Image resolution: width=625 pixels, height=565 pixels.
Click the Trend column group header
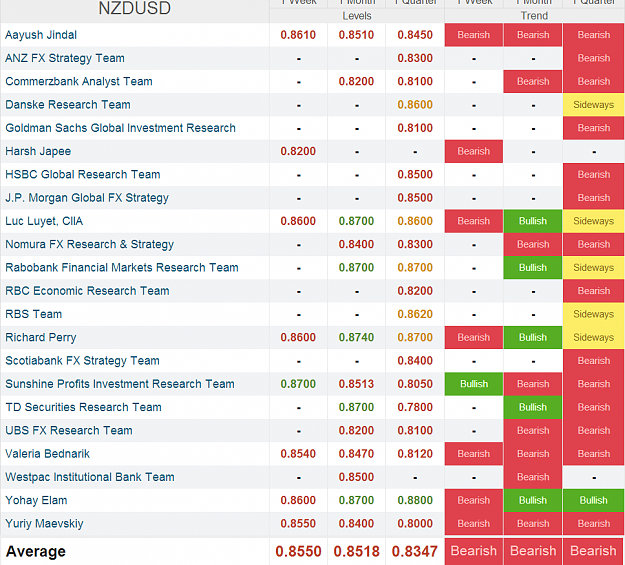(534, 16)
